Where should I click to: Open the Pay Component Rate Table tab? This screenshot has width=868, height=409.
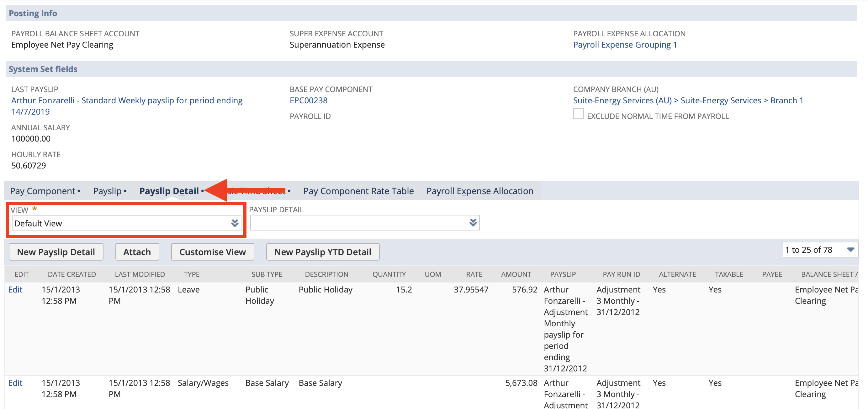(x=358, y=191)
